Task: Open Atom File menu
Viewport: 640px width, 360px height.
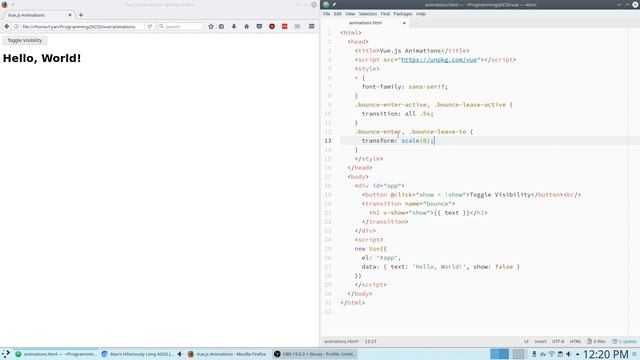Action: (x=326, y=14)
